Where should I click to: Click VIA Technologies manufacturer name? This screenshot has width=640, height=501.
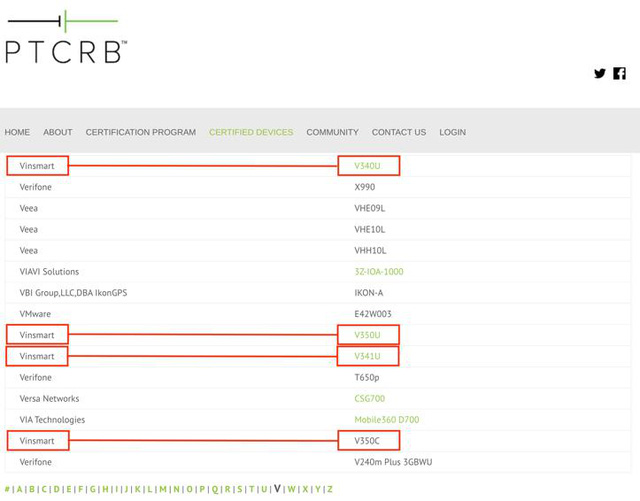point(52,420)
